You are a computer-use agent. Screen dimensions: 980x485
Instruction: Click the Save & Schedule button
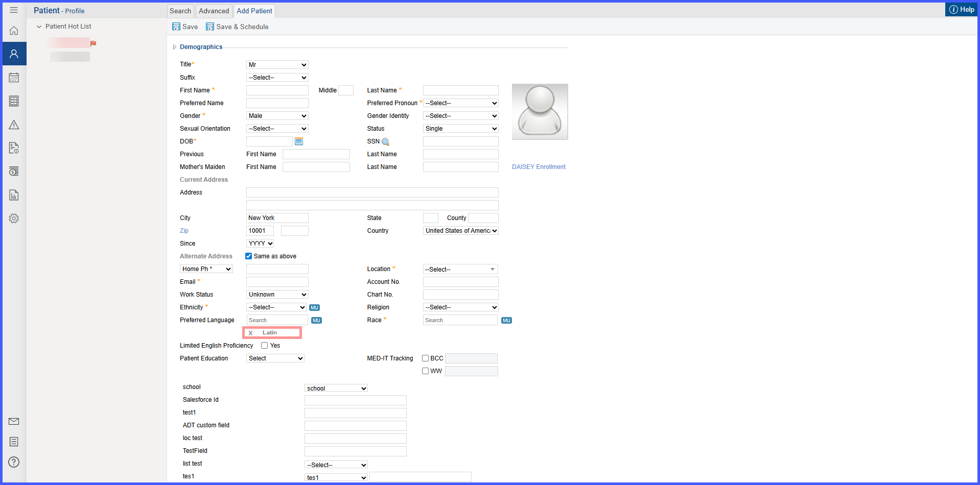237,27
